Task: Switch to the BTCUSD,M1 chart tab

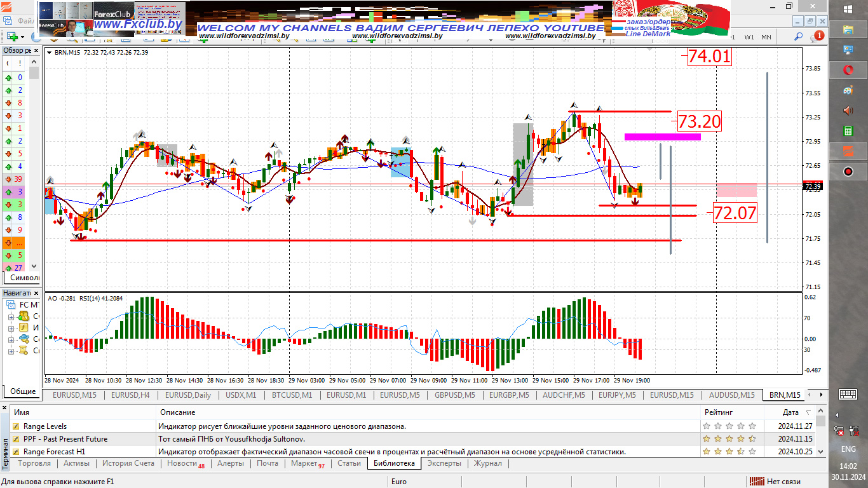Action: click(292, 395)
